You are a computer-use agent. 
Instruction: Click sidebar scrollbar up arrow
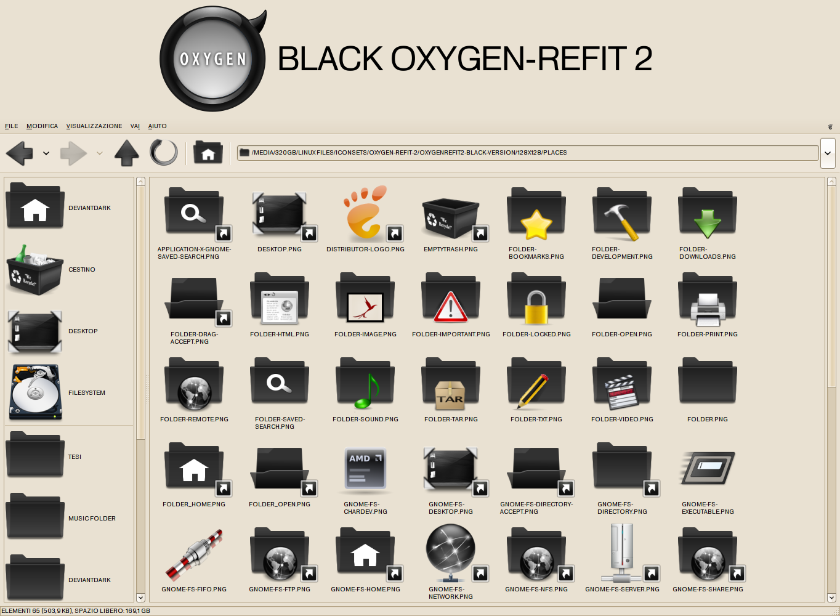coord(140,182)
